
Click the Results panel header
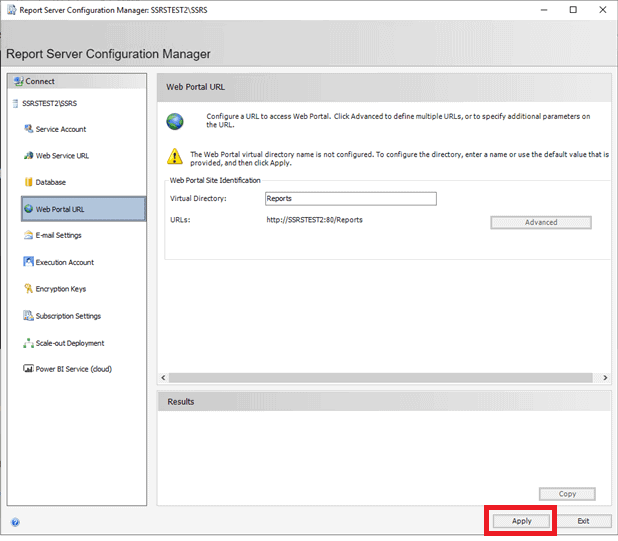click(384, 402)
